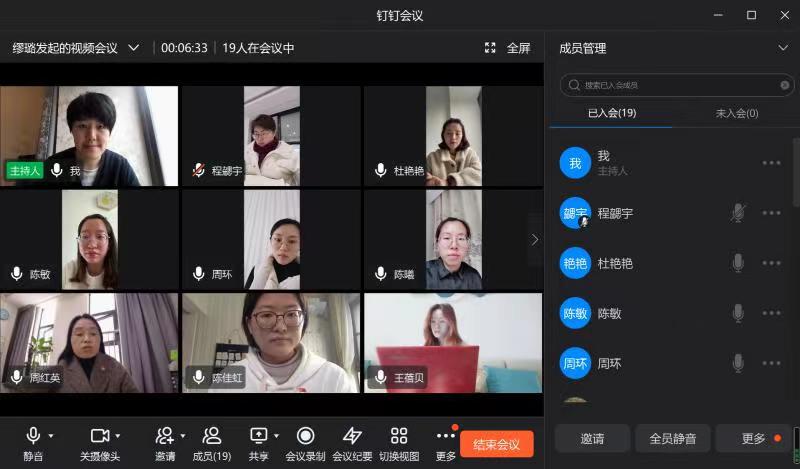Click the 共享 screen share icon
This screenshot has width=800, height=469.
[x=258, y=436]
